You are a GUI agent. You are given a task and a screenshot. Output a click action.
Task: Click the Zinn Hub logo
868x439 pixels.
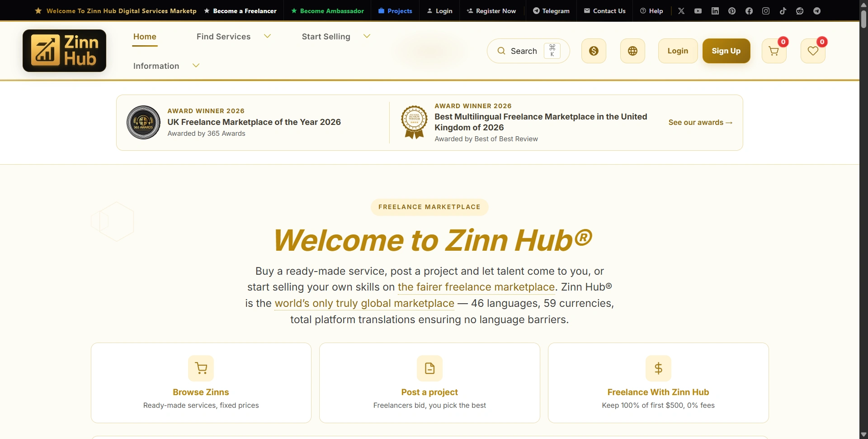[x=64, y=51]
